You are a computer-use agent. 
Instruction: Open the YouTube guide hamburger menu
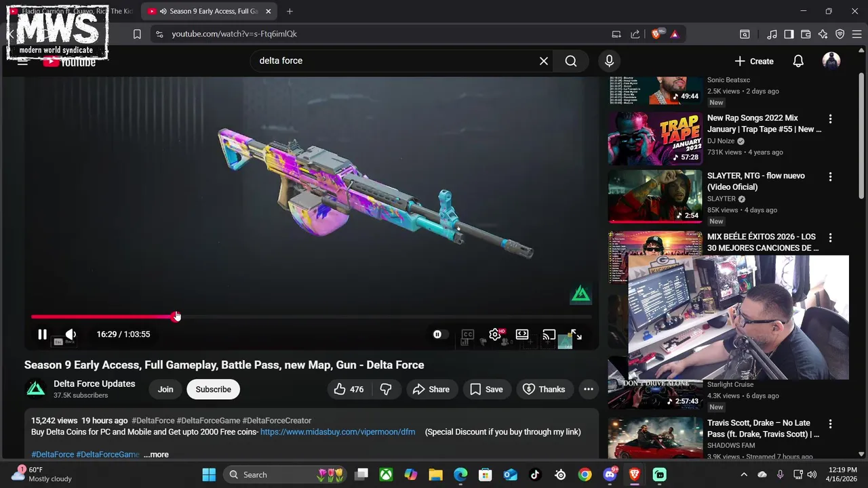point(22,61)
